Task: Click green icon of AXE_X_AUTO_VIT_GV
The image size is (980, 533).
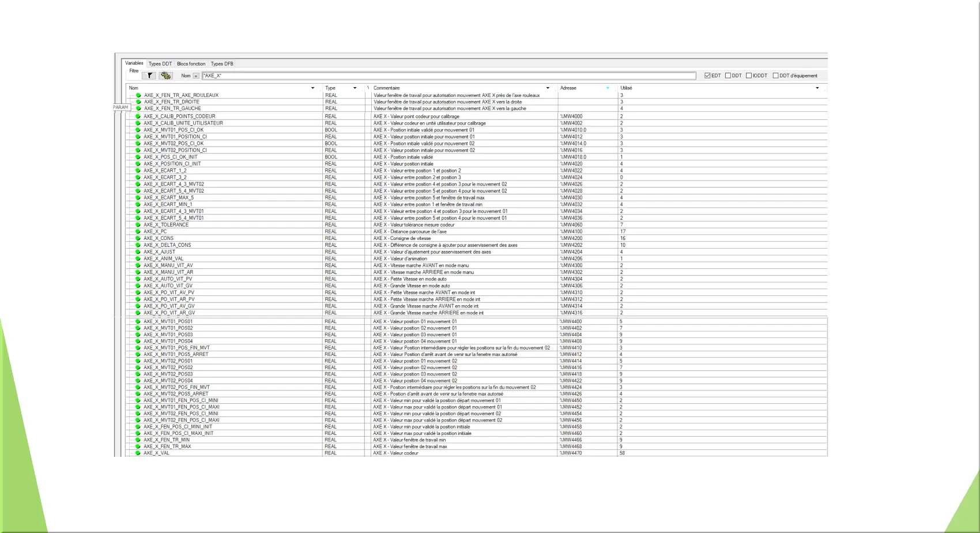Action: coord(138,286)
